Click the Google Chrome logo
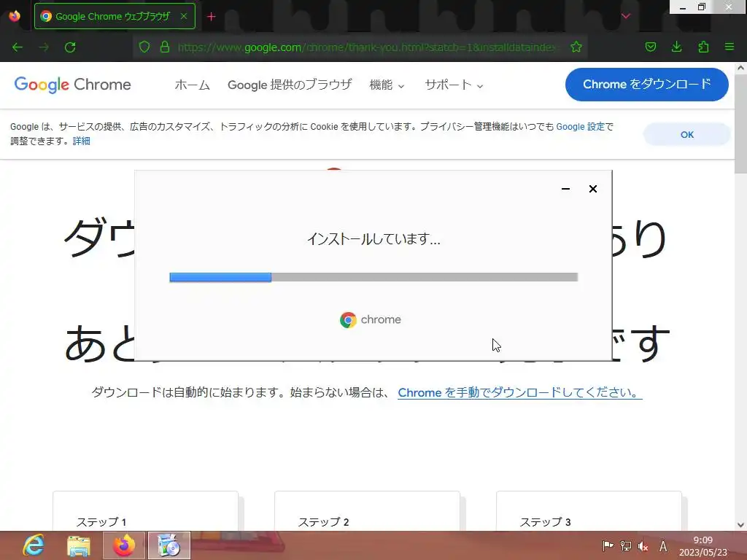Image resolution: width=747 pixels, height=560 pixels. [x=72, y=85]
